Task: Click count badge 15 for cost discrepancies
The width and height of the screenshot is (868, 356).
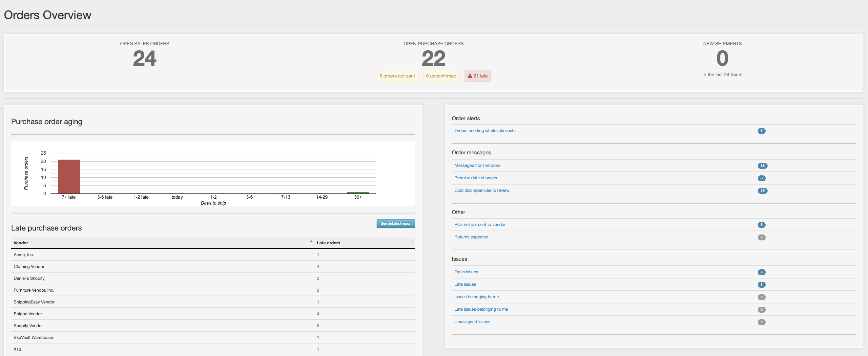Action: [762, 191]
